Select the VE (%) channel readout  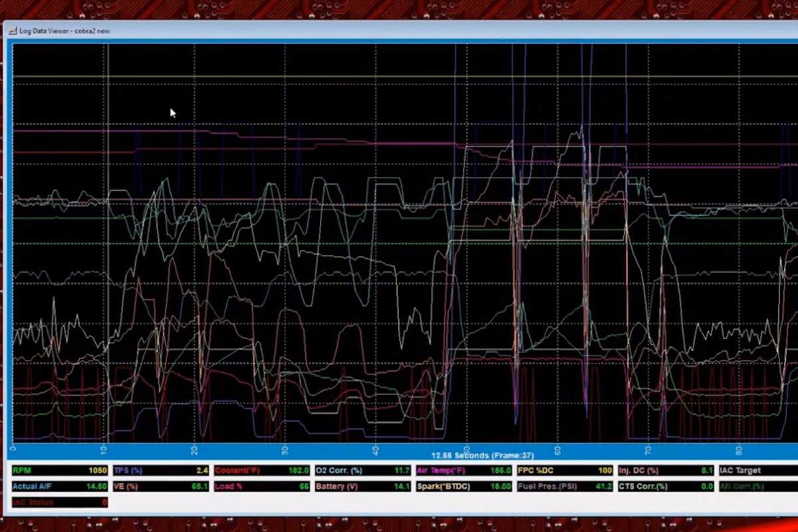pyautogui.click(x=160, y=486)
